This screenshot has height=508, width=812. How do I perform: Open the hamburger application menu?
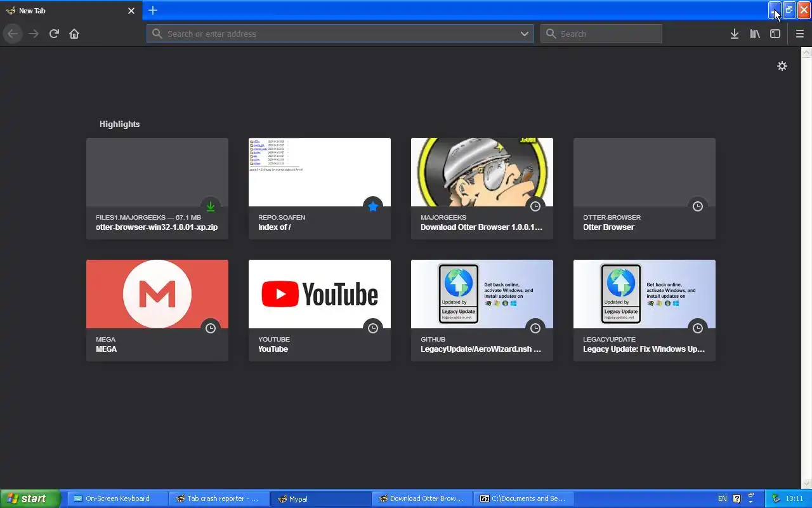coord(800,34)
